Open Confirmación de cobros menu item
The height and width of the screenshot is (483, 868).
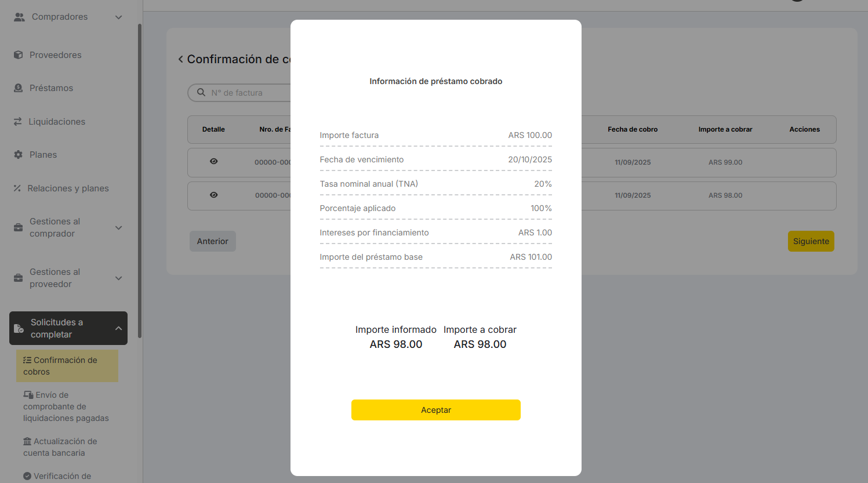click(67, 366)
